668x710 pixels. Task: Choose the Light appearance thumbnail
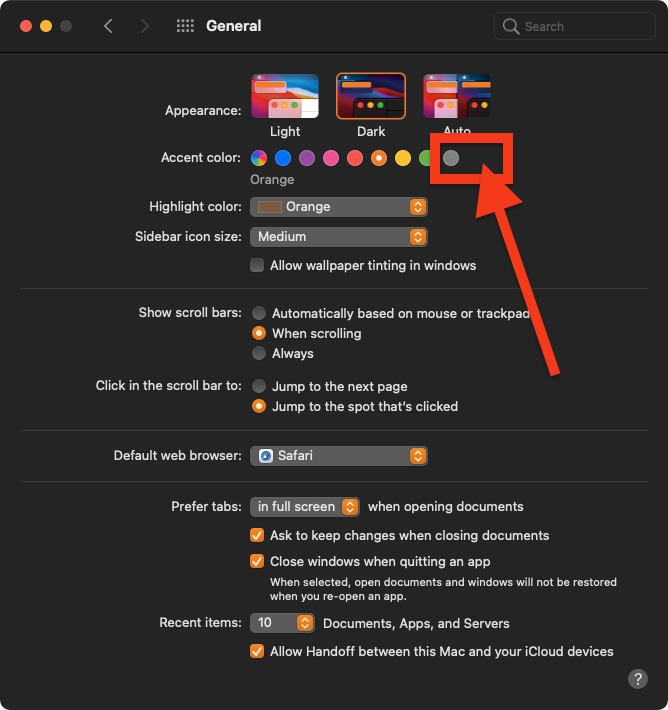click(285, 96)
